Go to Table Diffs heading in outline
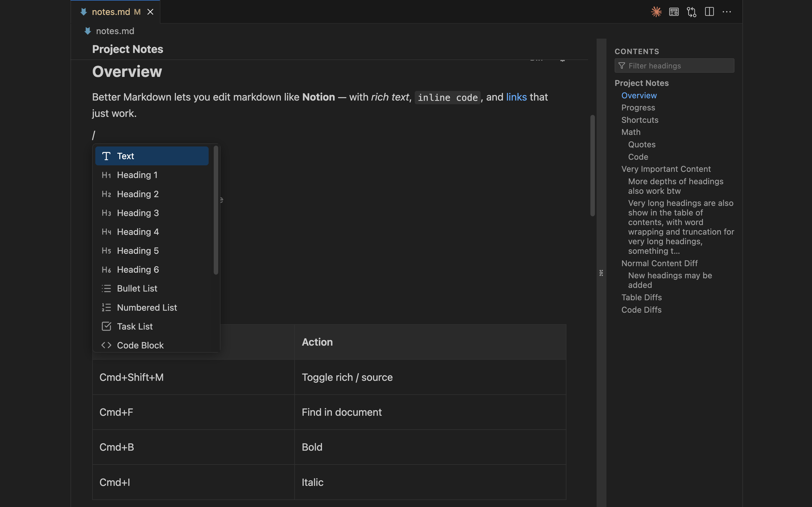 click(x=641, y=297)
